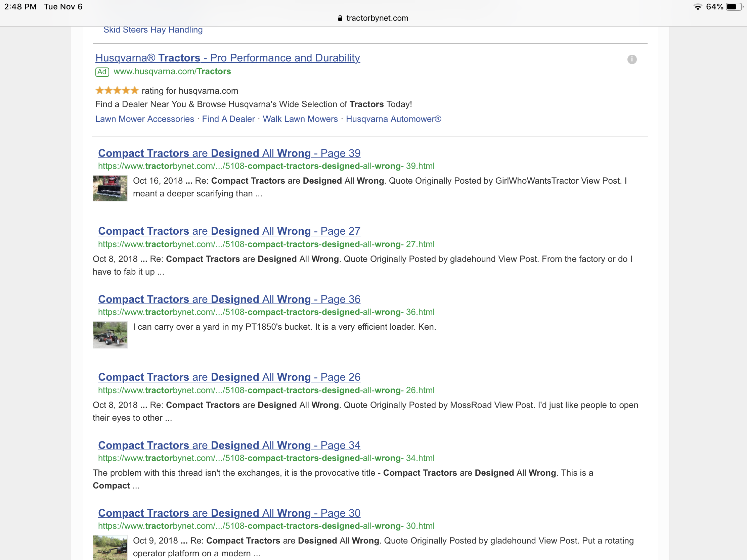Tap the Wi-Fi status icon
This screenshot has width=747, height=560.
(697, 7)
